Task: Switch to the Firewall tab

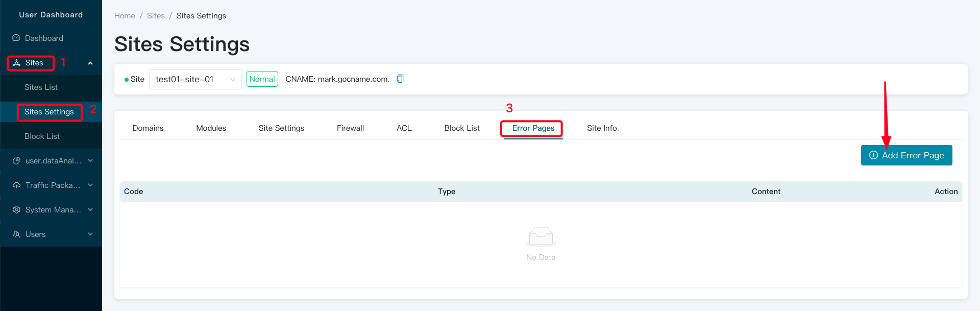Action: [350, 128]
